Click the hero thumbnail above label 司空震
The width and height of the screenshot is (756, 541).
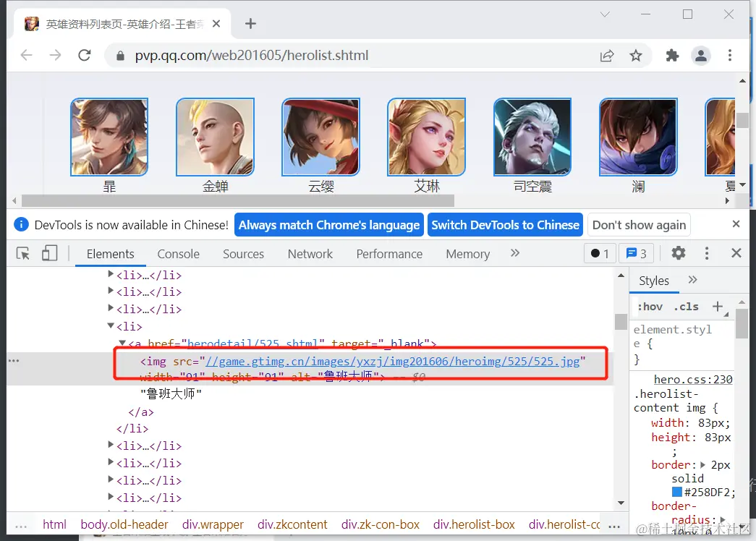[532, 137]
